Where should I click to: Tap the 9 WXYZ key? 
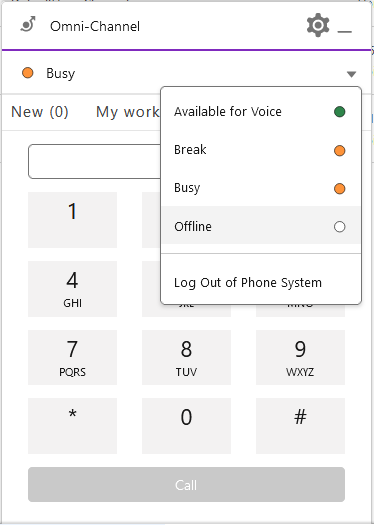pos(300,357)
